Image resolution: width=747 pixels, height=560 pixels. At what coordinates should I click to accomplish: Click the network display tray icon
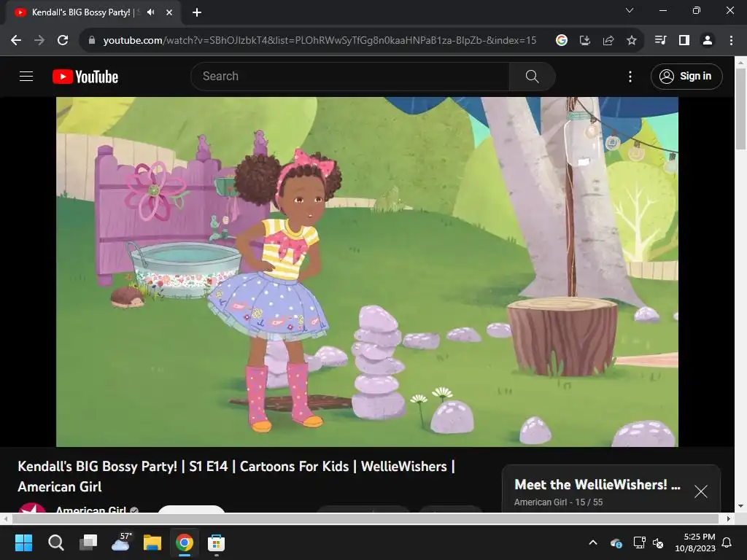click(x=639, y=542)
